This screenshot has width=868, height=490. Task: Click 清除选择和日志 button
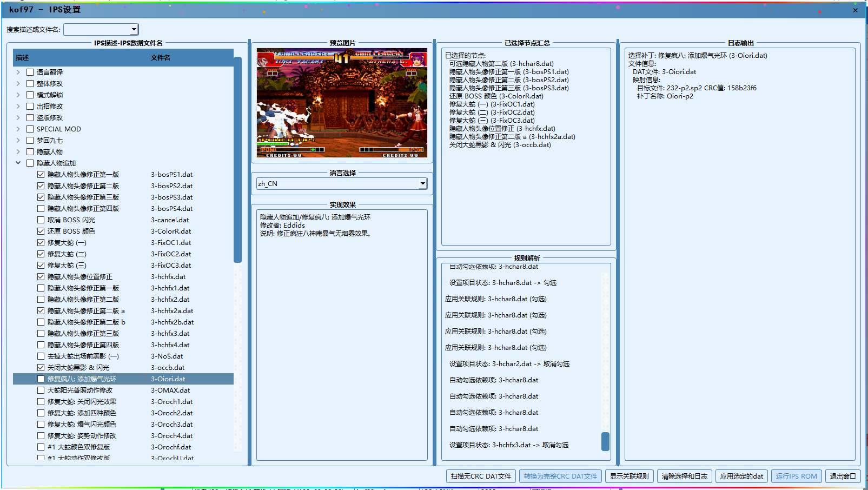tap(685, 476)
